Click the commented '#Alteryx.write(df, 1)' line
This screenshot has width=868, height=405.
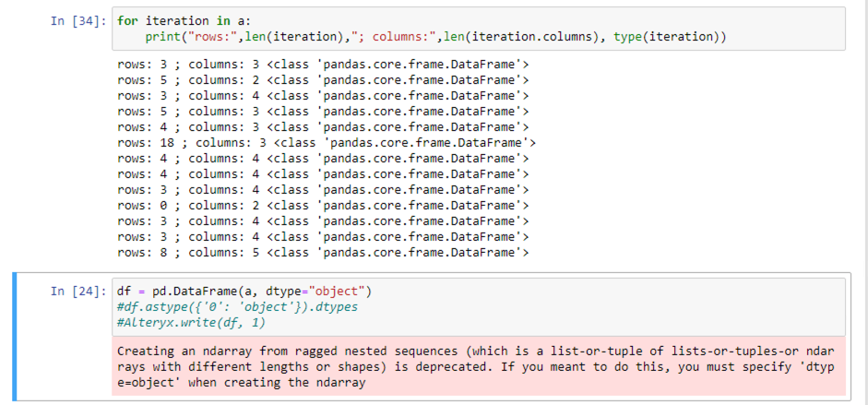coord(192,323)
